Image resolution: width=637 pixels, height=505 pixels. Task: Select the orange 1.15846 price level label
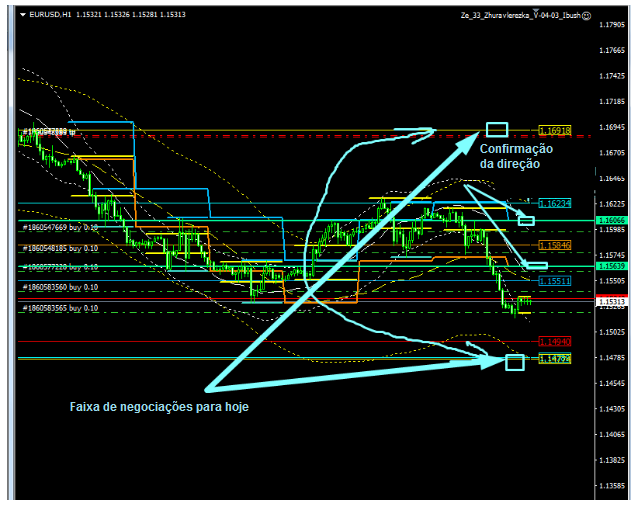pyautogui.click(x=555, y=245)
